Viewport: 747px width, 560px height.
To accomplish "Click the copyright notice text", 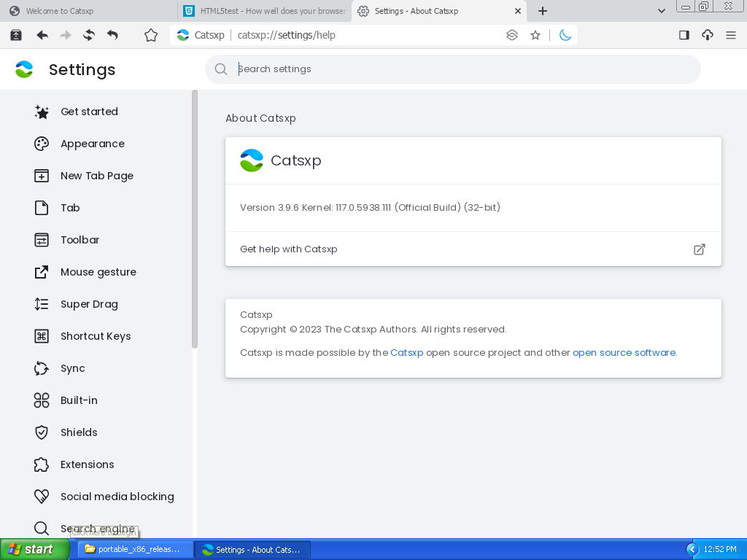I will click(x=373, y=329).
